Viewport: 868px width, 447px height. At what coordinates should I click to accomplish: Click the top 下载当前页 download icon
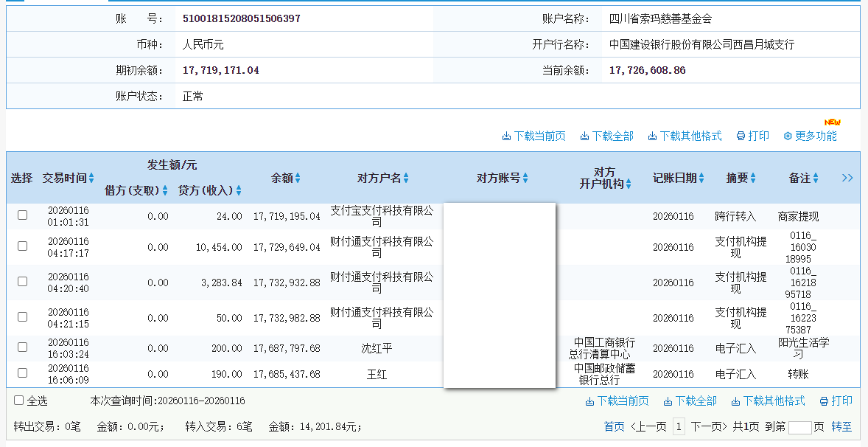[x=506, y=136]
